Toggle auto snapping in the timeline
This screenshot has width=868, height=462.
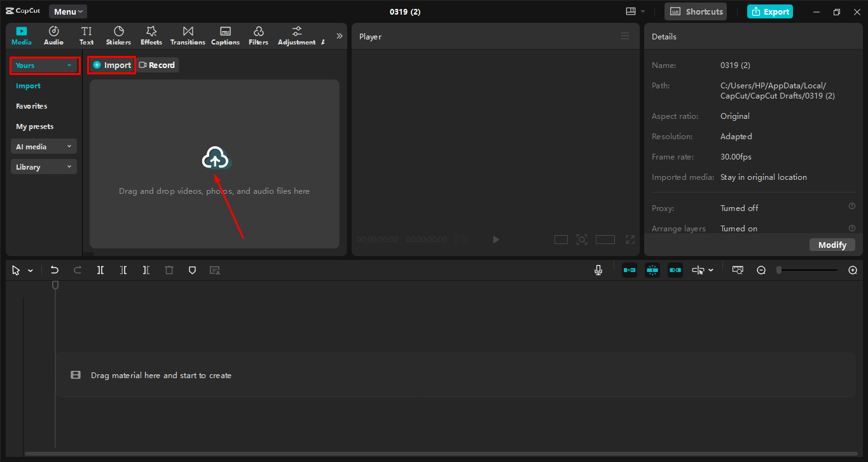pyautogui.click(x=652, y=269)
